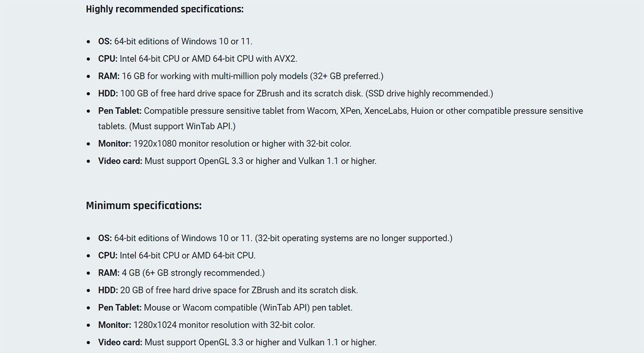Click the "1920x1080" monitor resolution text
This screenshot has height=353, width=644.
[155, 144]
